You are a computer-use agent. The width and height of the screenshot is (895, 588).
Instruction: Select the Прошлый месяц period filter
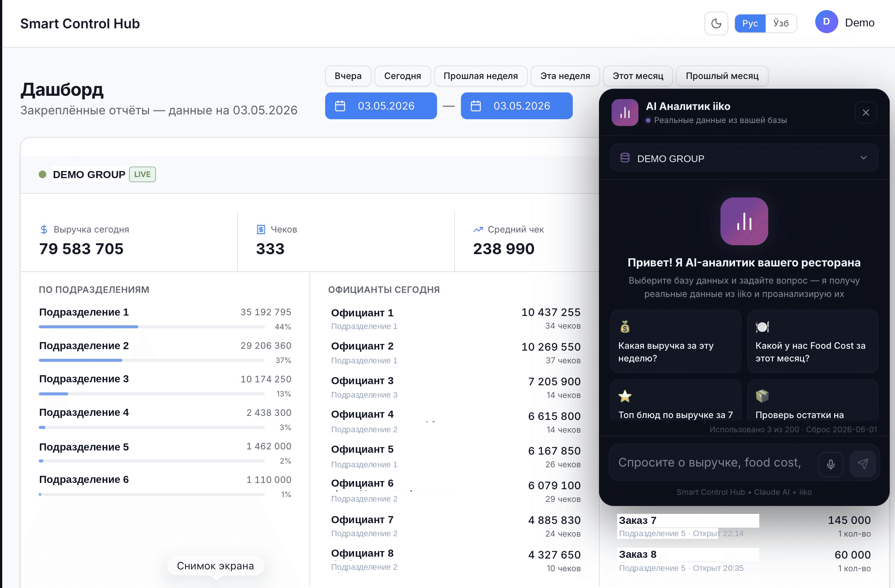722,76
